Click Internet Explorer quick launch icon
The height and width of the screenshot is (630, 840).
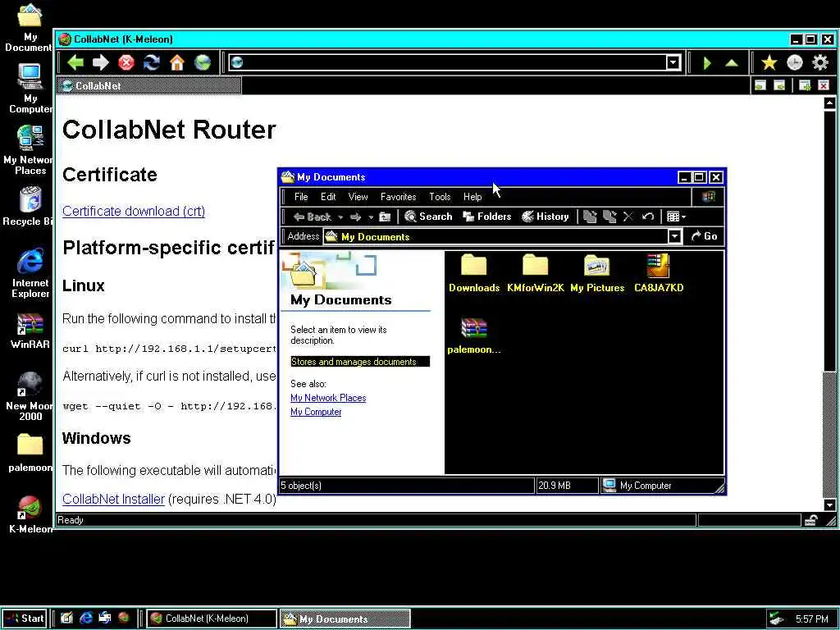pyautogui.click(x=85, y=619)
